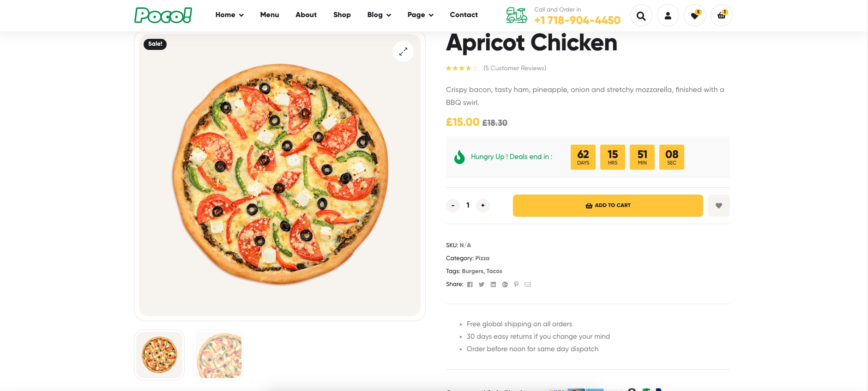Screen dimensions: 868x391
Task: Share product on Facebook
Action: [470, 285]
